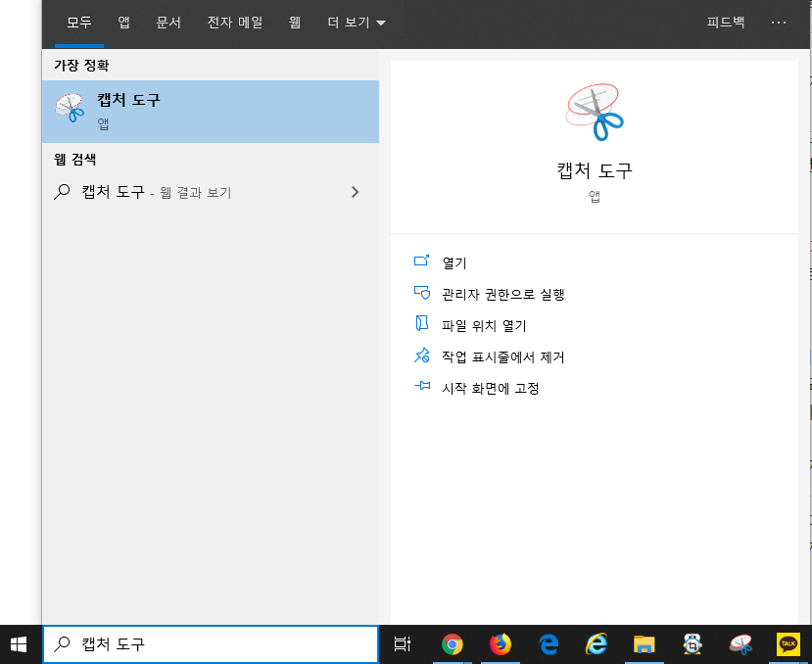This screenshot has height=664, width=812.
Task: Click the open-window icon next to 열기
Action: tap(421, 261)
